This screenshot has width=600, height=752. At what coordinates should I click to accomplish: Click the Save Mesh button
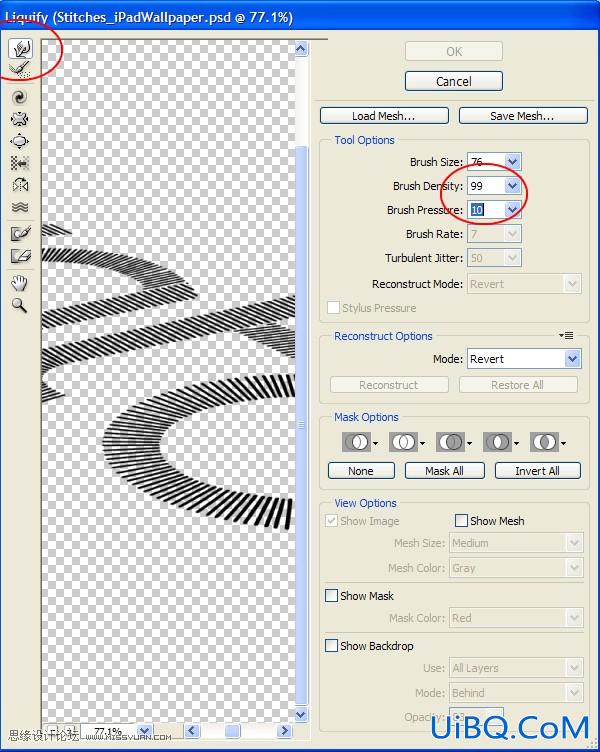coord(523,116)
